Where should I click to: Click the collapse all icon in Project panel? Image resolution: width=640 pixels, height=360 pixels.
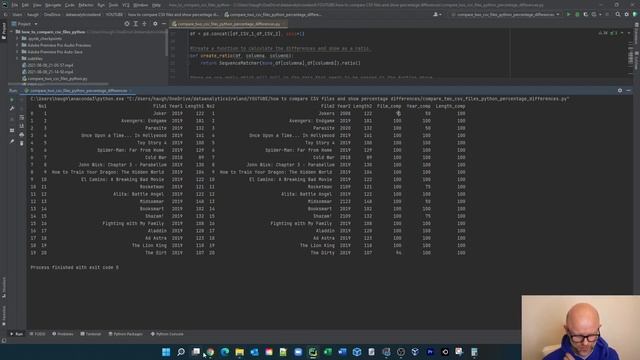pos(144,24)
